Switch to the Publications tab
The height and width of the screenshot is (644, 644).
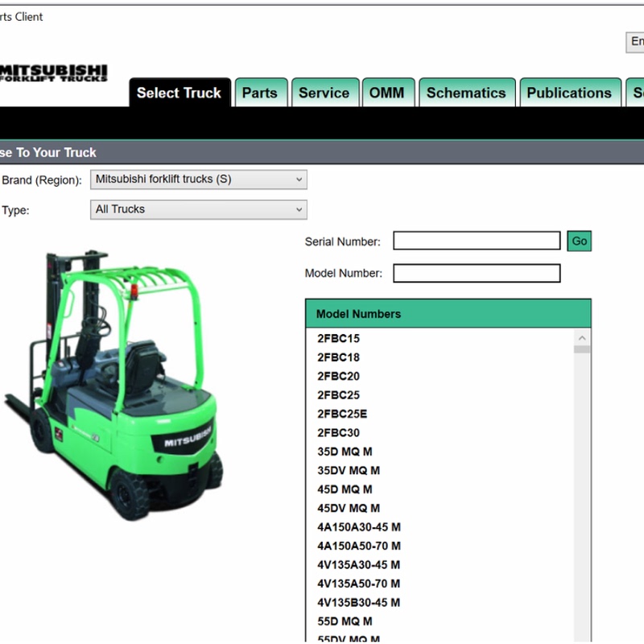point(570,93)
